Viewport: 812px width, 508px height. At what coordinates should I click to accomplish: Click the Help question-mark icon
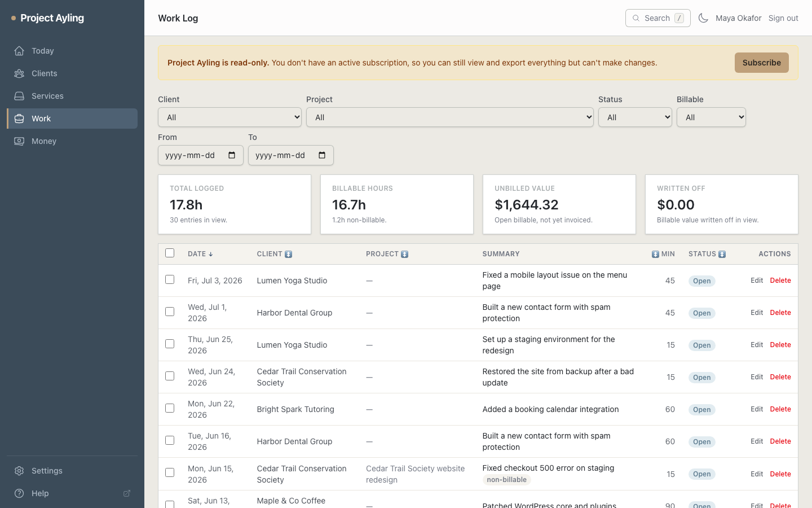pyautogui.click(x=19, y=493)
